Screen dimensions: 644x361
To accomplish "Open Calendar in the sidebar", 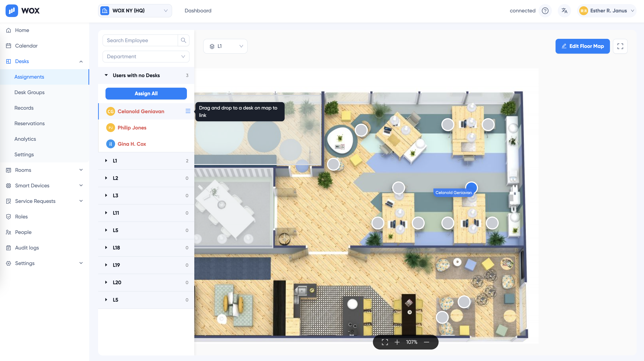I will [44, 46].
